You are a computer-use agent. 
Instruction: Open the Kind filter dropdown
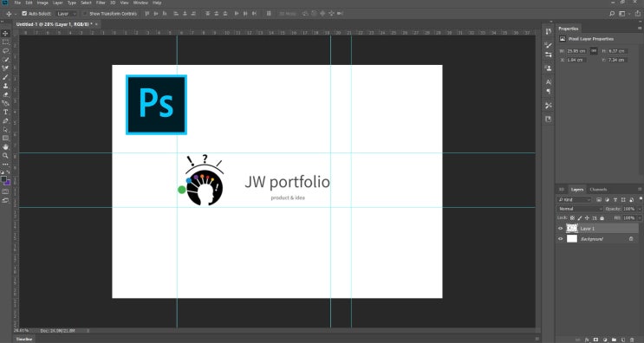click(574, 200)
